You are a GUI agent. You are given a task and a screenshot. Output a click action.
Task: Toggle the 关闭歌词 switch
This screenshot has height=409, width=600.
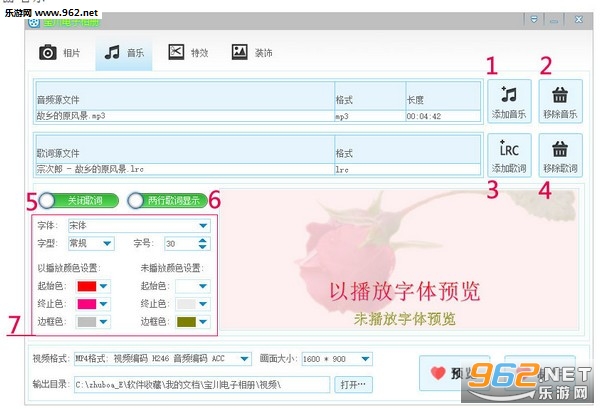79,200
